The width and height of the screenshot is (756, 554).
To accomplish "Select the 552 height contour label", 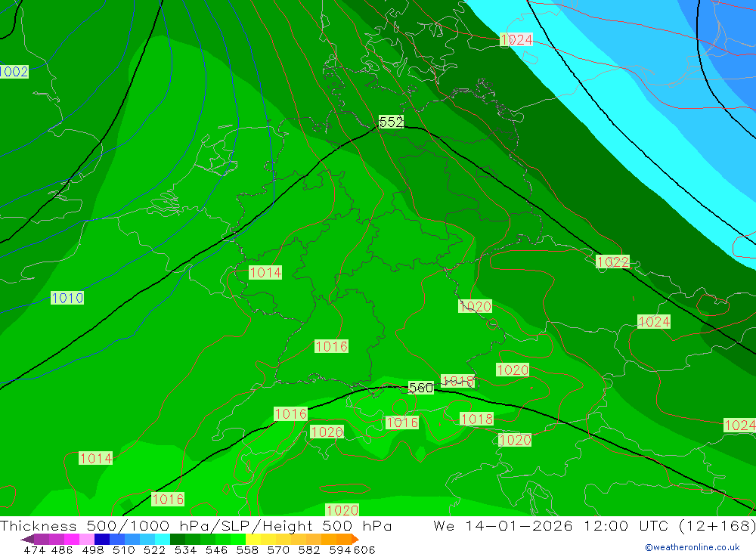I will [391, 122].
